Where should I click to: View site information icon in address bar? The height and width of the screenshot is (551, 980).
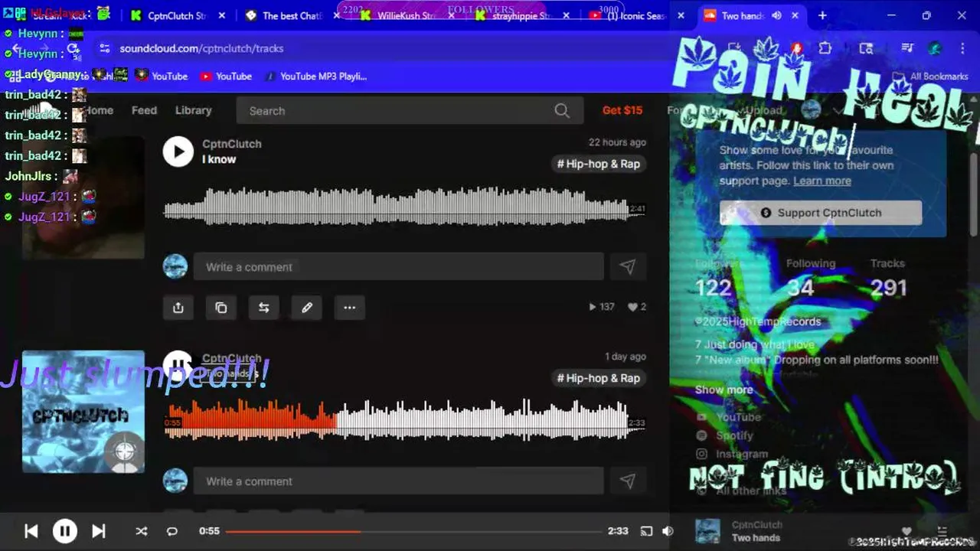coord(104,48)
